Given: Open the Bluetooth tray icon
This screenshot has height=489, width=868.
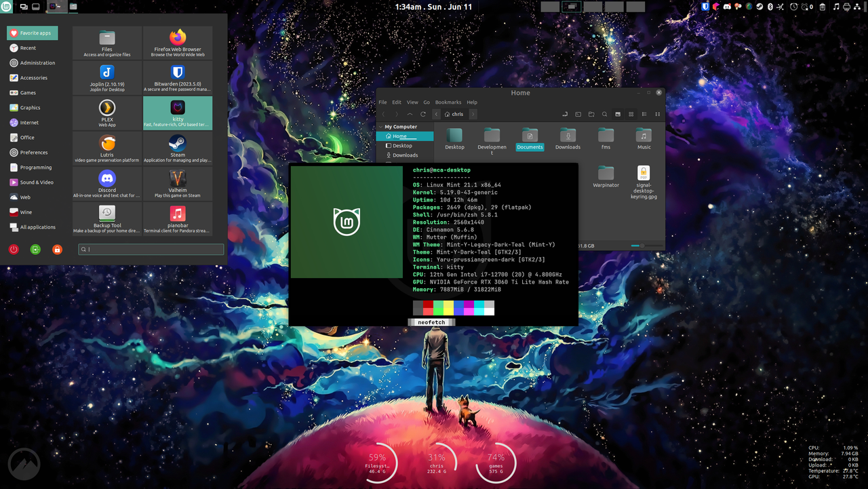Looking at the screenshot, I should tap(770, 6).
